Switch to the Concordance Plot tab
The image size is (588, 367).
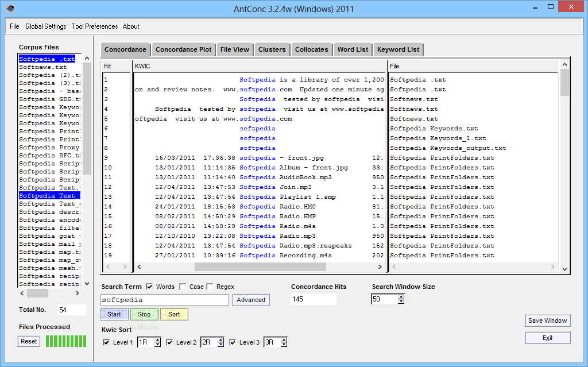[183, 49]
